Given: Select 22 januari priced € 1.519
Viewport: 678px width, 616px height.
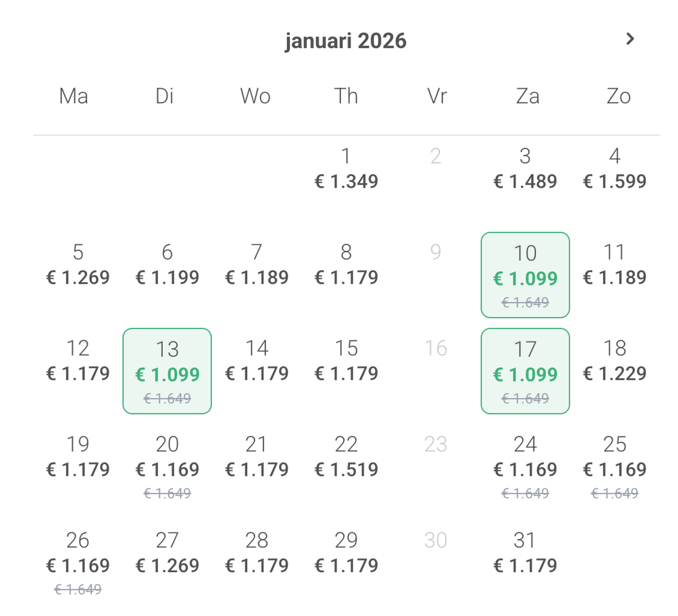Looking at the screenshot, I should (x=346, y=458).
